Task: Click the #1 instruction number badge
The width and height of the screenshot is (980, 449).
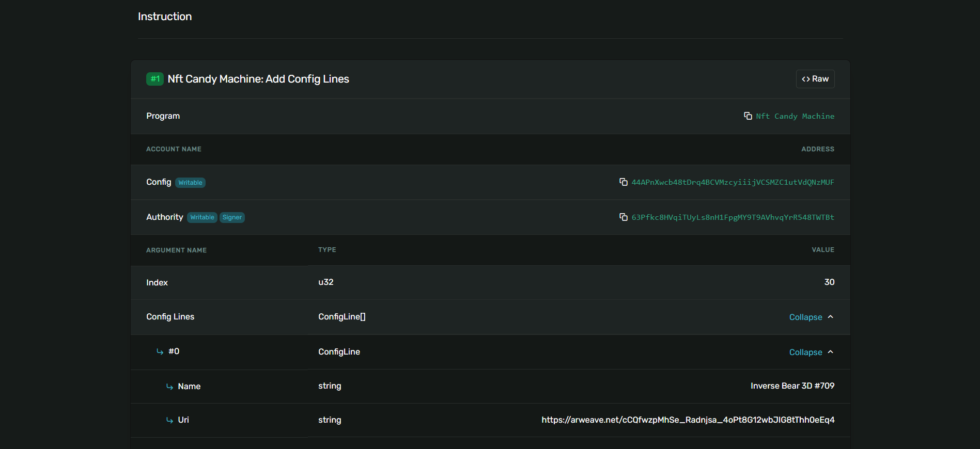Action: click(155, 79)
